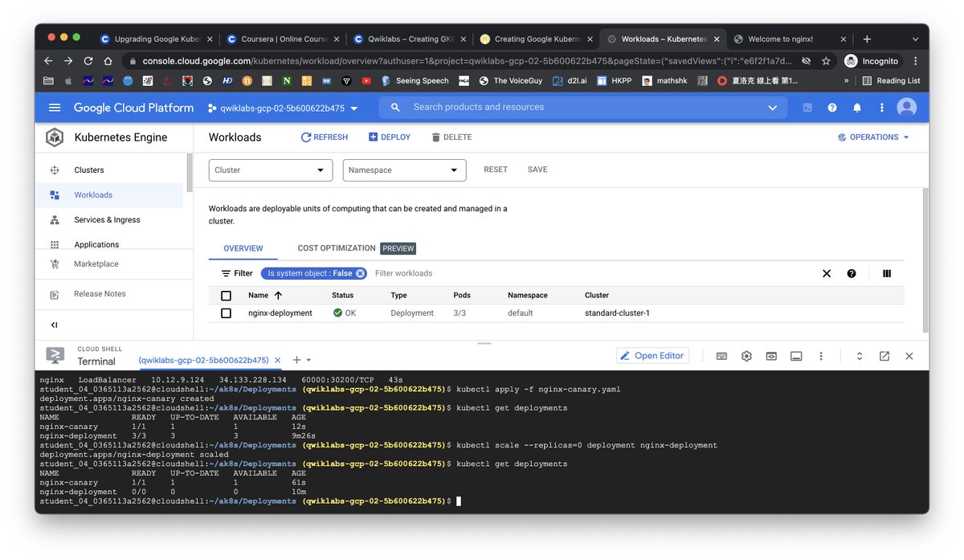
Task: Open the main navigation hamburger menu
Action: (55, 108)
